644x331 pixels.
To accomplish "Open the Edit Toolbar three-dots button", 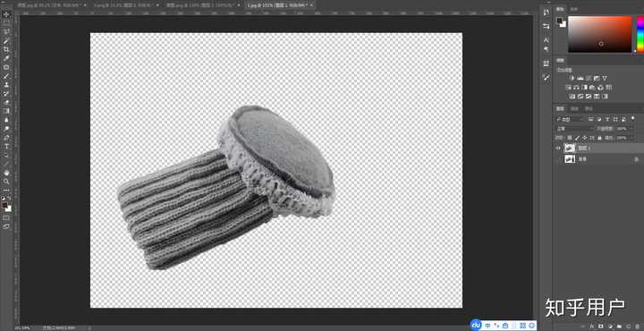I will (6, 191).
